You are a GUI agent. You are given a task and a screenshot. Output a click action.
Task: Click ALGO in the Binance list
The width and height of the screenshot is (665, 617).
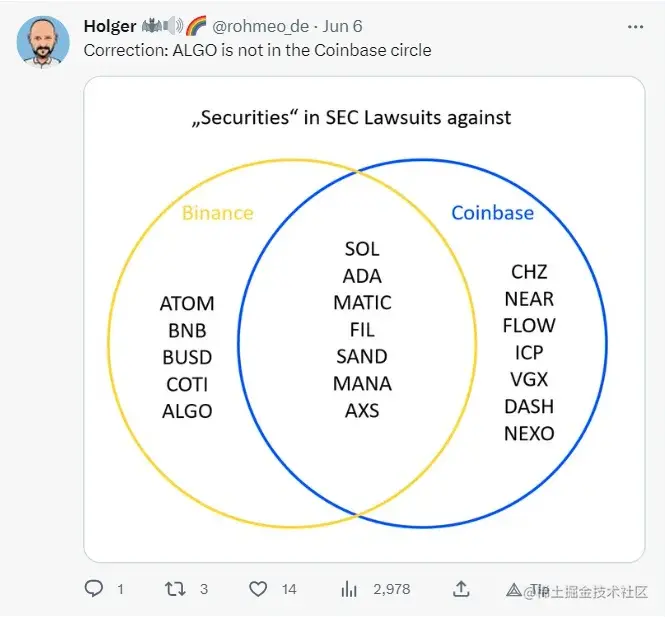[x=187, y=411]
